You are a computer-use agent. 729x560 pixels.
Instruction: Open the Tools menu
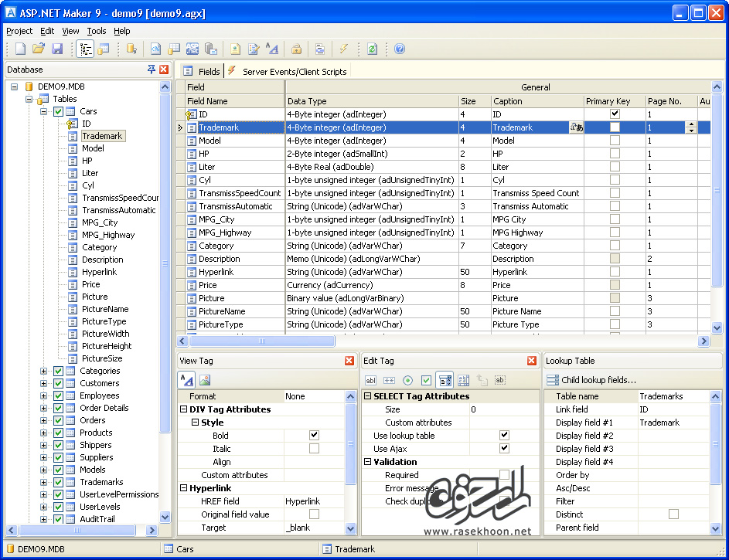(96, 31)
